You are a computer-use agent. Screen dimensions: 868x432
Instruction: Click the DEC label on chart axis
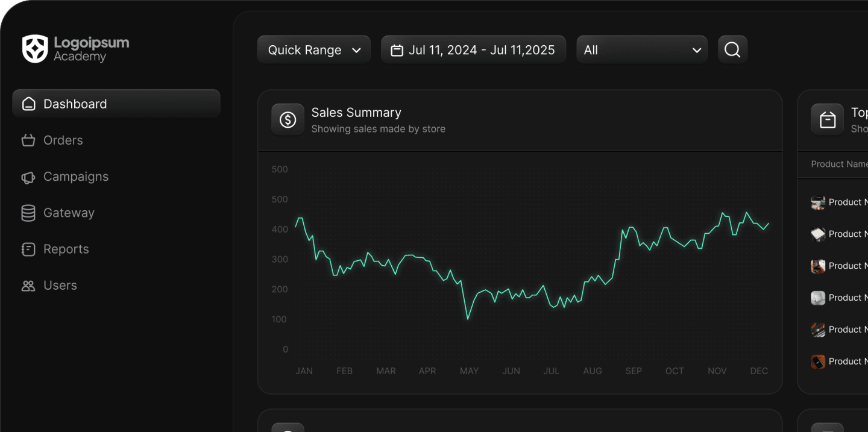[x=759, y=371]
